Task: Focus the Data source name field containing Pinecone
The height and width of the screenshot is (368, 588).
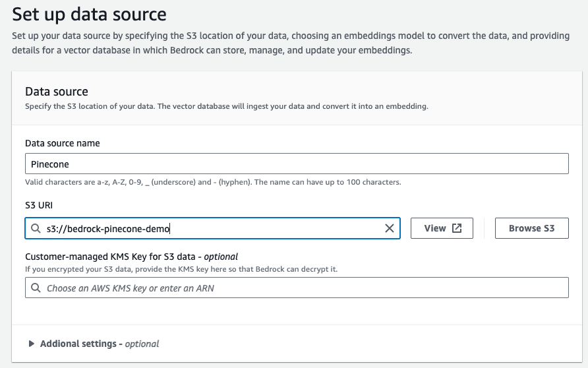Action: coord(297,164)
